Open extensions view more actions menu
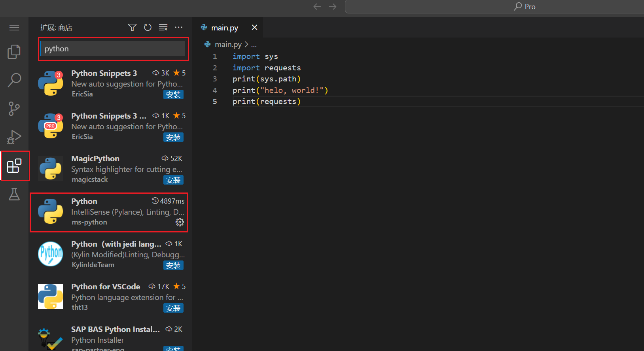This screenshot has height=351, width=644. click(x=178, y=27)
